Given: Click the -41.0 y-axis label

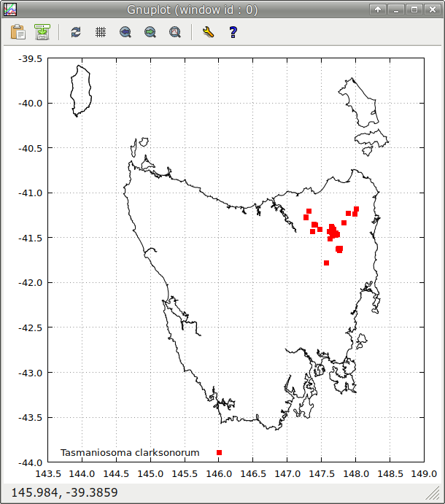Looking at the screenshot, I should pos(31,193).
